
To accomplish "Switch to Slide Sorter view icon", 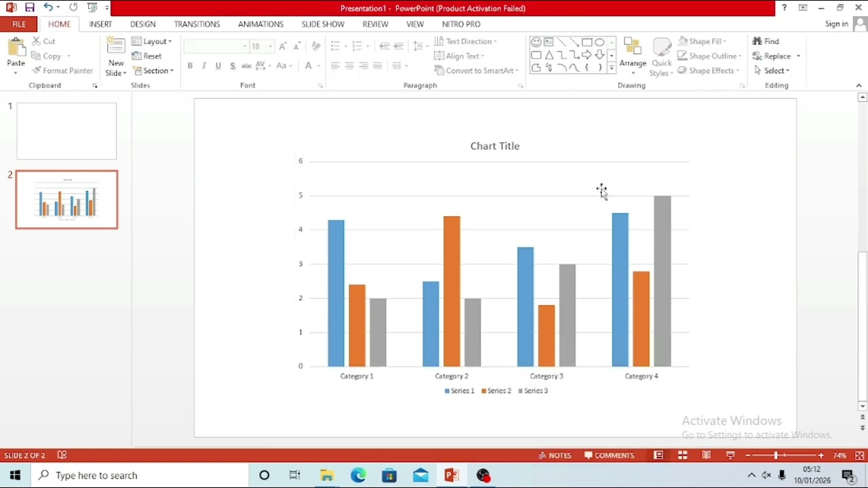I will tap(683, 455).
